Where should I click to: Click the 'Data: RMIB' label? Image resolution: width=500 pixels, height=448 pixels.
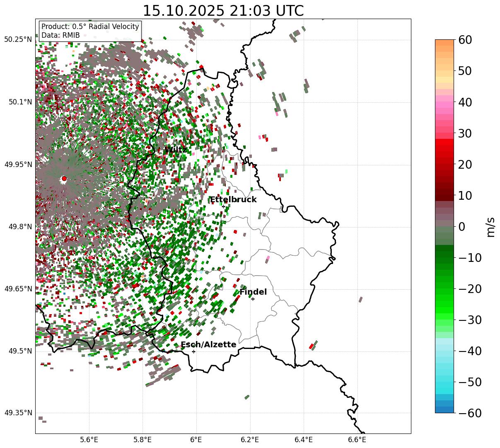point(60,36)
